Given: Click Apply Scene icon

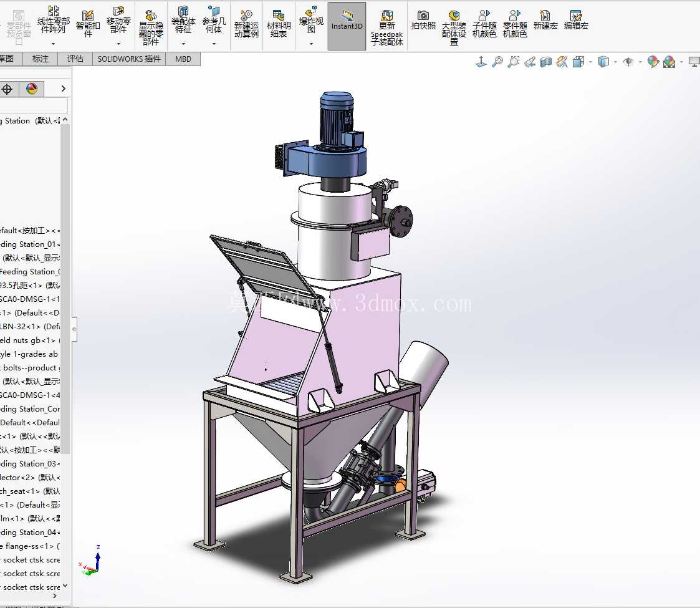Looking at the screenshot, I should pos(669,62).
